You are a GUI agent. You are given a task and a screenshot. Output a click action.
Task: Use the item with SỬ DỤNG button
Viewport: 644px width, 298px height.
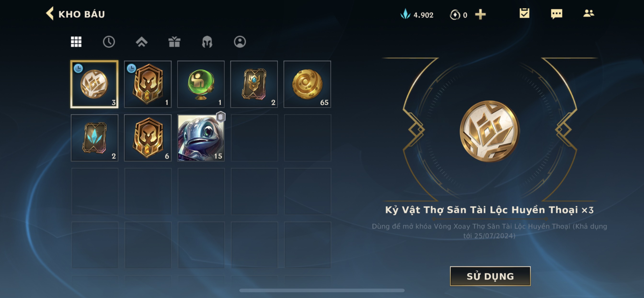pos(490,276)
